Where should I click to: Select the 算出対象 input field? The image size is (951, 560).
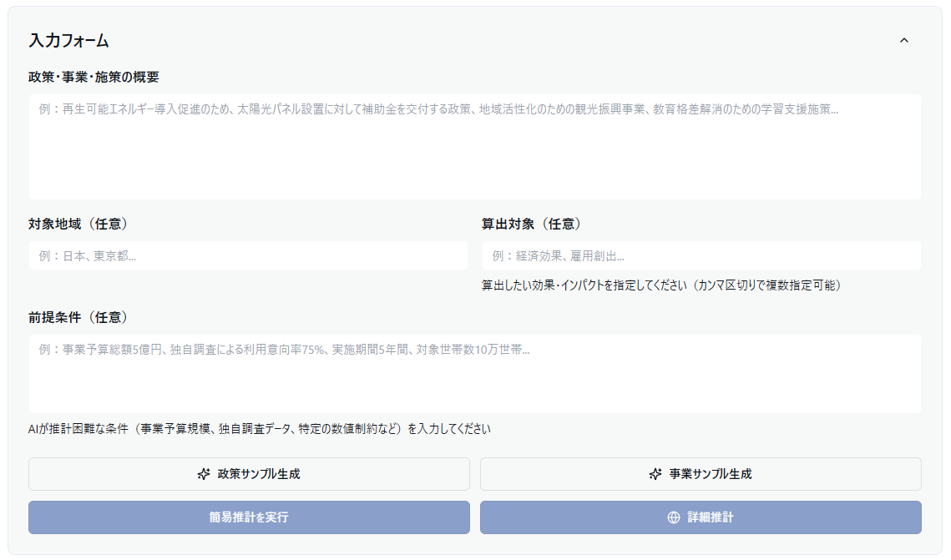[701, 256]
